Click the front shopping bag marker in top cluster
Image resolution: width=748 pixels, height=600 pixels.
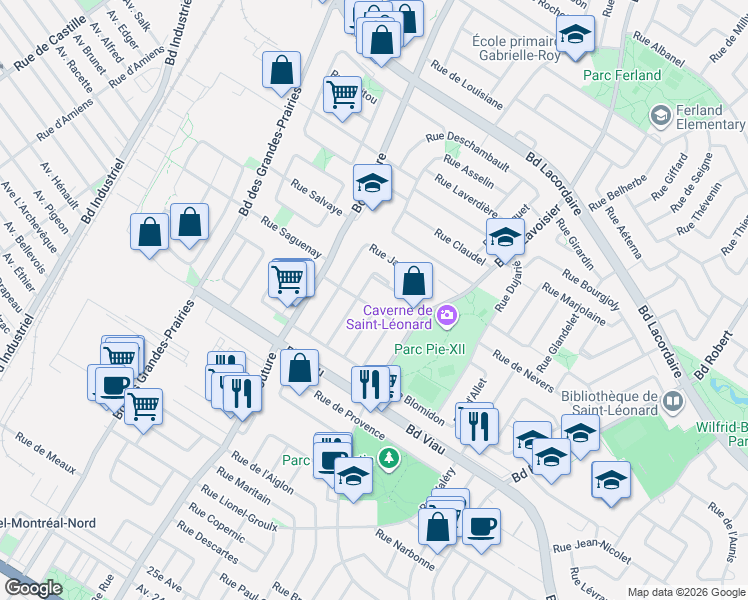click(x=381, y=41)
